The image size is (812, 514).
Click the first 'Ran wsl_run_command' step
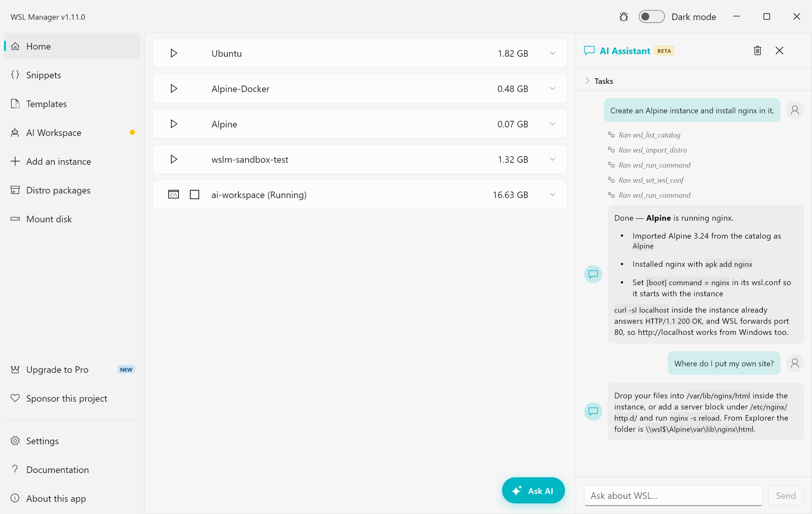coord(649,165)
